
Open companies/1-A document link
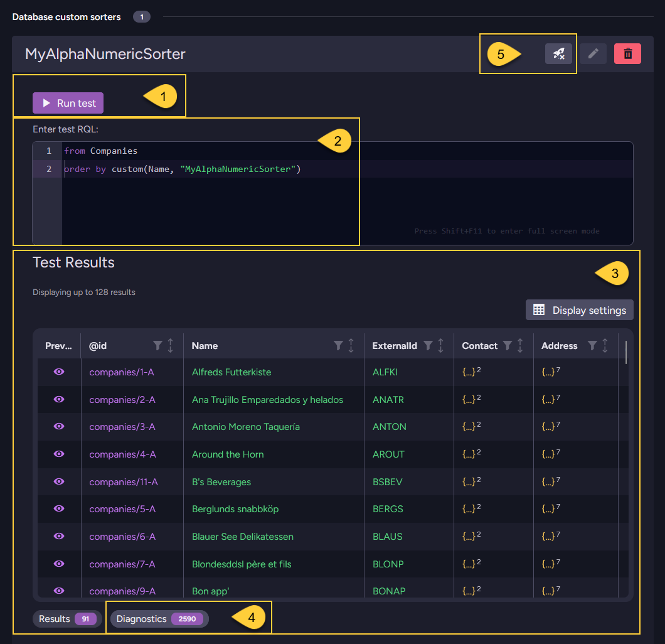[122, 372]
